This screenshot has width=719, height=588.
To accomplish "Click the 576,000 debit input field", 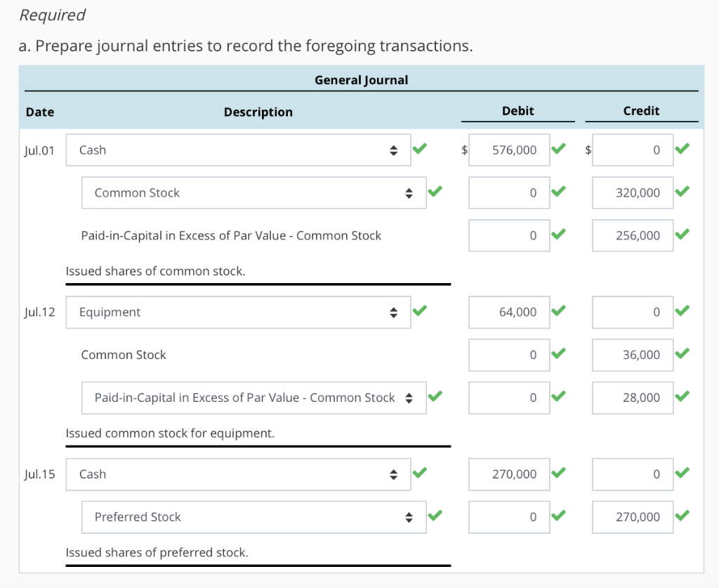I will [x=509, y=150].
